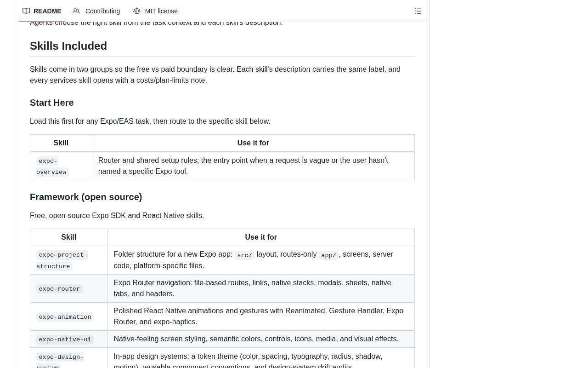Click the app/ inline code snippet
The width and height of the screenshot is (588, 368).
328,255
